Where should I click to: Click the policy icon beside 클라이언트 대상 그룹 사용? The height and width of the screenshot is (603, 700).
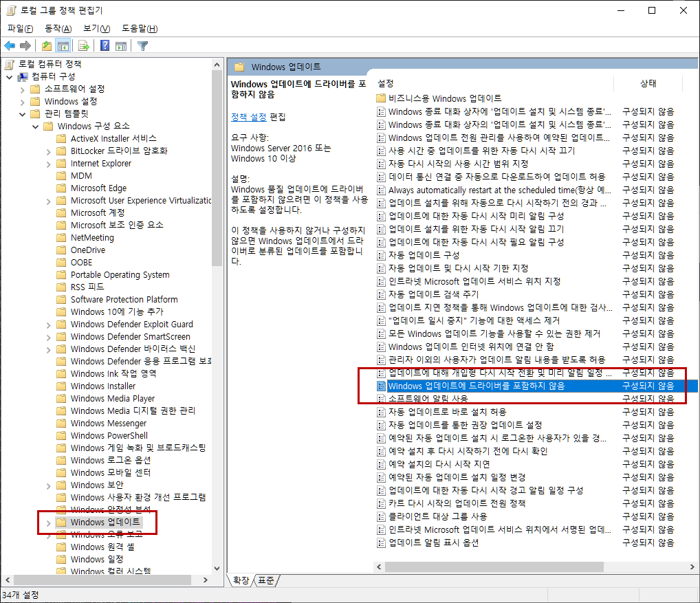click(381, 516)
